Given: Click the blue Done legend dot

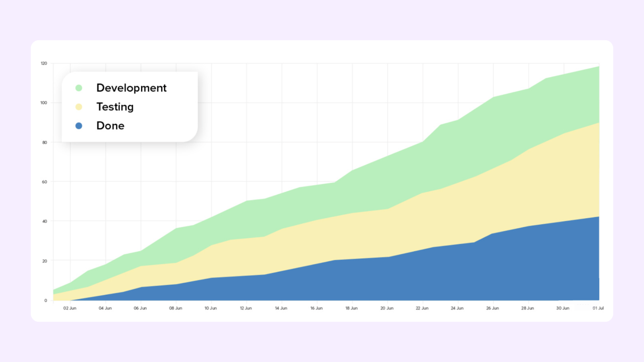Looking at the screenshot, I should (79, 126).
